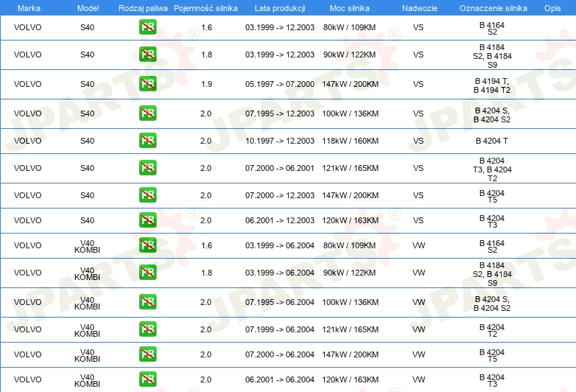
Task: Click the fuel icon in the V40 Kombi 147kW row
Action: (x=148, y=355)
